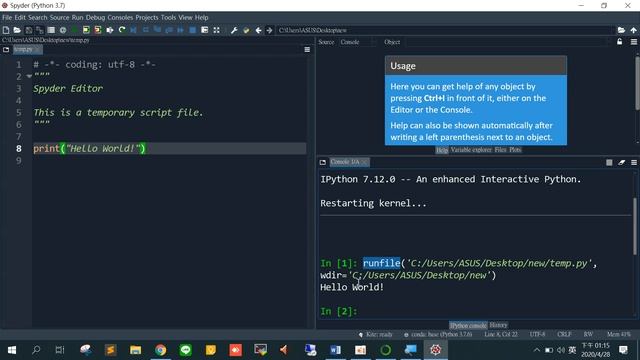Re-run last script toolbar icon
The width and height of the screenshot is (640, 360).
pyautogui.click(x=122, y=30)
